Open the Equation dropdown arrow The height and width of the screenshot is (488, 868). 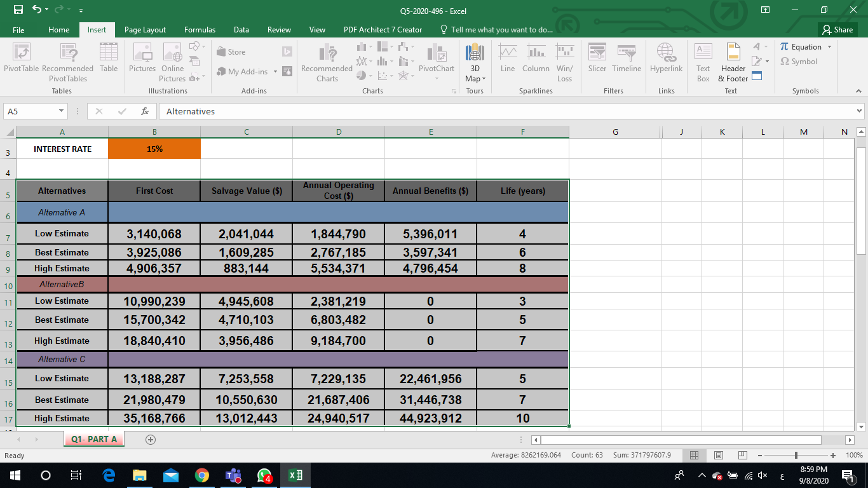pos(829,47)
